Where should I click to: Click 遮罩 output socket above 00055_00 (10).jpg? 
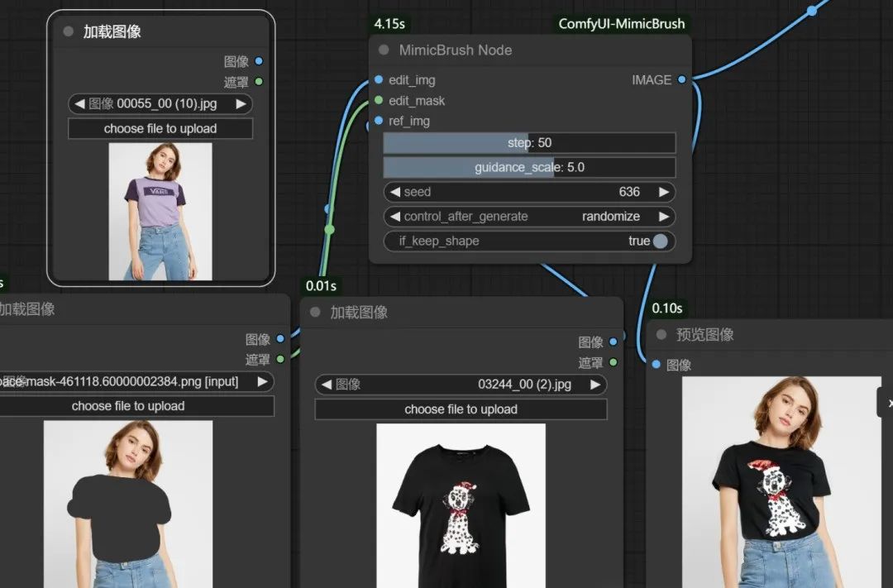[259, 82]
